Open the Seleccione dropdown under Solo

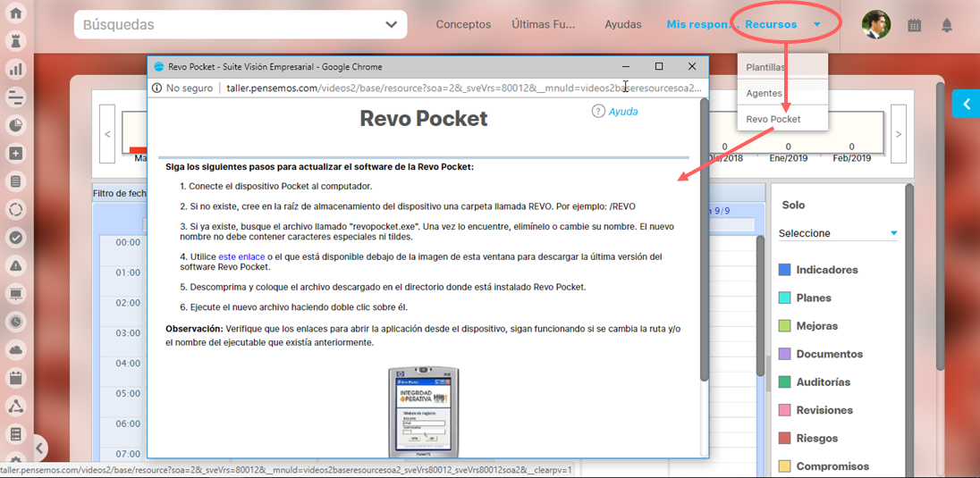click(x=838, y=233)
